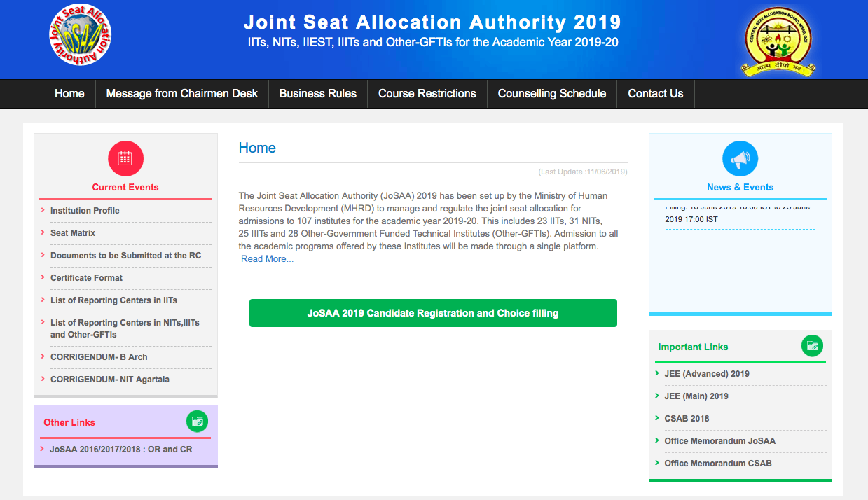The width and height of the screenshot is (868, 500).
Task: Click JoSAA 2019 Candidate Registration and Choice filling
Action: (433, 313)
